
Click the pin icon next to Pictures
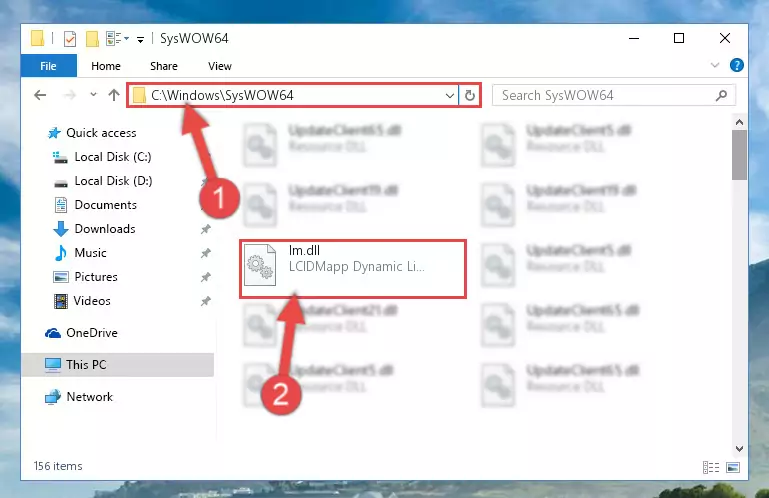tap(205, 277)
